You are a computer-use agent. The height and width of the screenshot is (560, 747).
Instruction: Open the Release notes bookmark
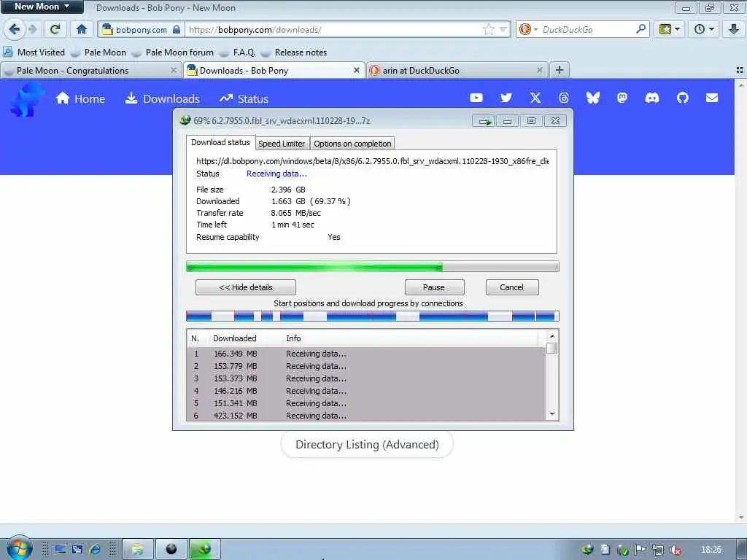click(x=294, y=52)
